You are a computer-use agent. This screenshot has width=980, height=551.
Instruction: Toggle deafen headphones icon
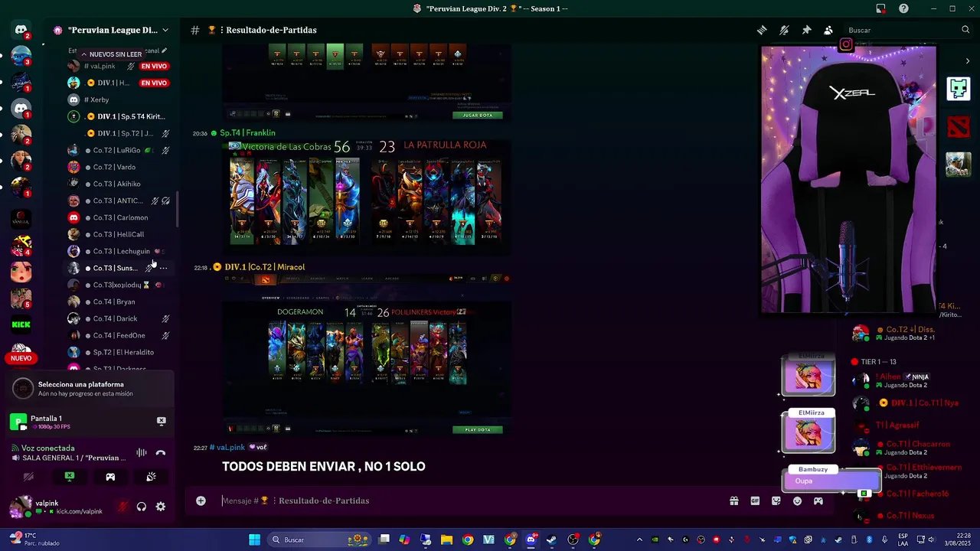pyautogui.click(x=142, y=507)
